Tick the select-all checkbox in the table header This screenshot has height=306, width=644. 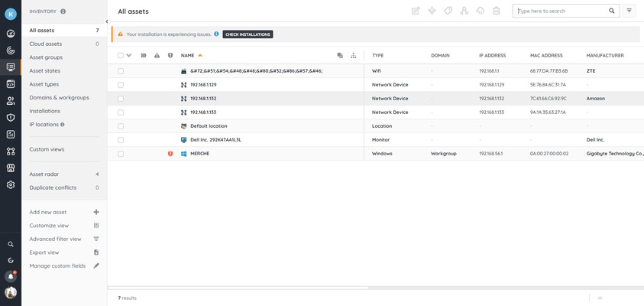coord(121,56)
